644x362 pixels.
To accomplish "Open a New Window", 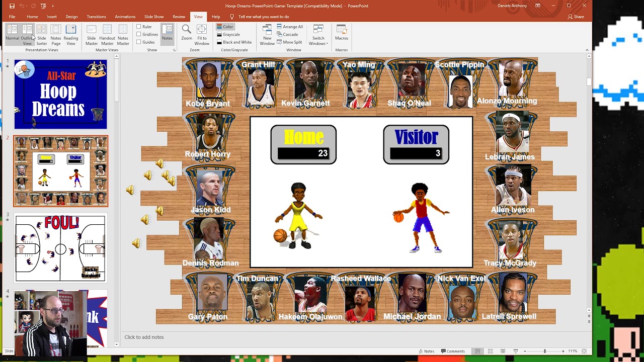I will [x=267, y=35].
